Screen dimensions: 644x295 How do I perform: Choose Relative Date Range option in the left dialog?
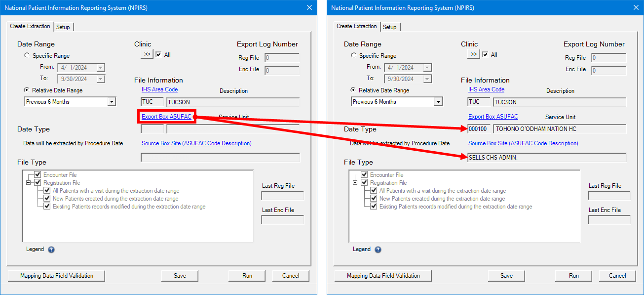coord(27,90)
